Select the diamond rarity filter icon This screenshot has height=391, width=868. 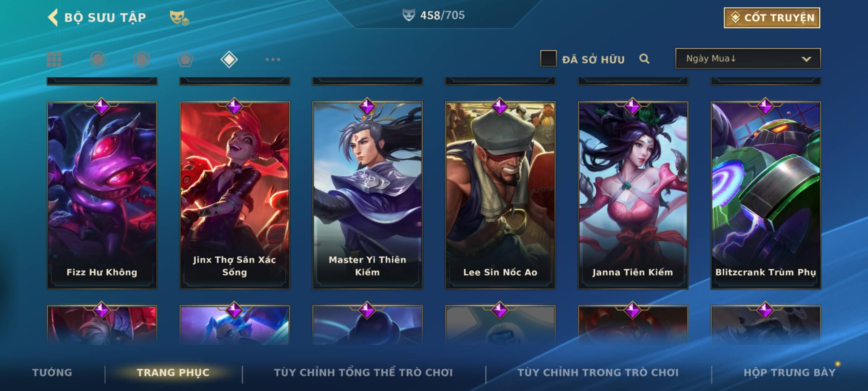[x=229, y=59]
